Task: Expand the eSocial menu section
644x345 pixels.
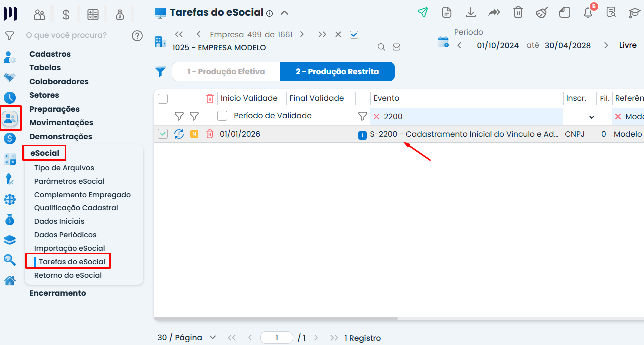Action: [x=45, y=153]
